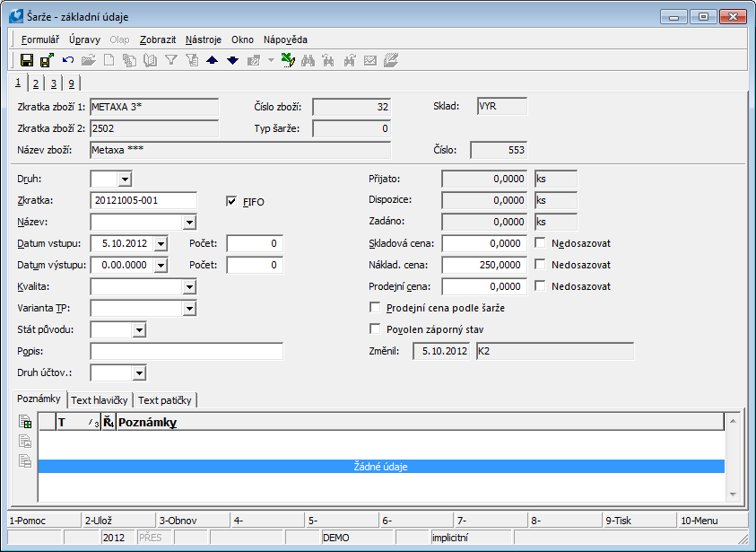The width and height of the screenshot is (756, 552).
Task: Enable Prodejní cena podle šarže checkbox
Action: click(x=375, y=308)
